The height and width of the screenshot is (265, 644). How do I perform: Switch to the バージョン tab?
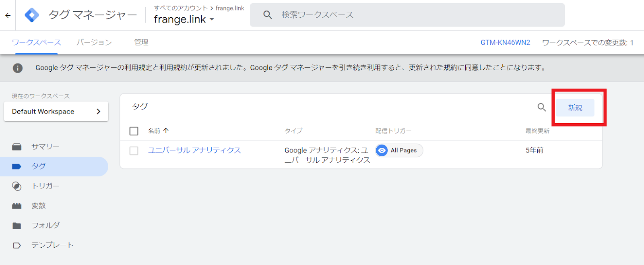[x=94, y=42]
